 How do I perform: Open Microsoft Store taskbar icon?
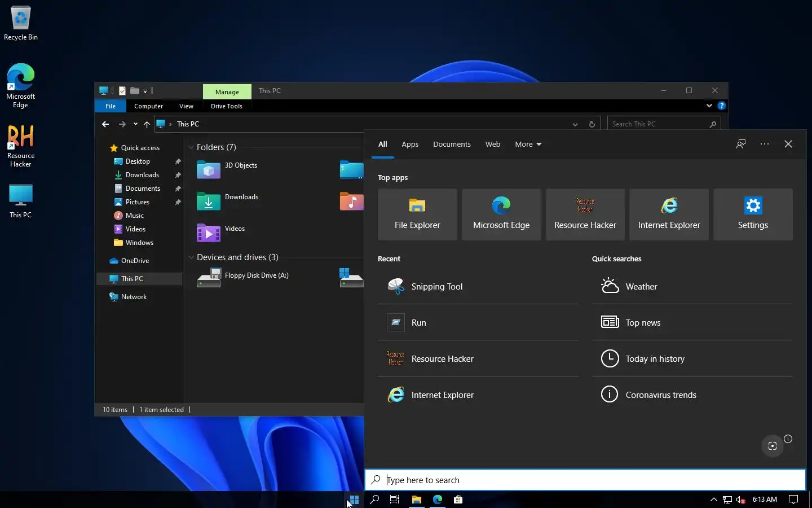pyautogui.click(x=458, y=500)
